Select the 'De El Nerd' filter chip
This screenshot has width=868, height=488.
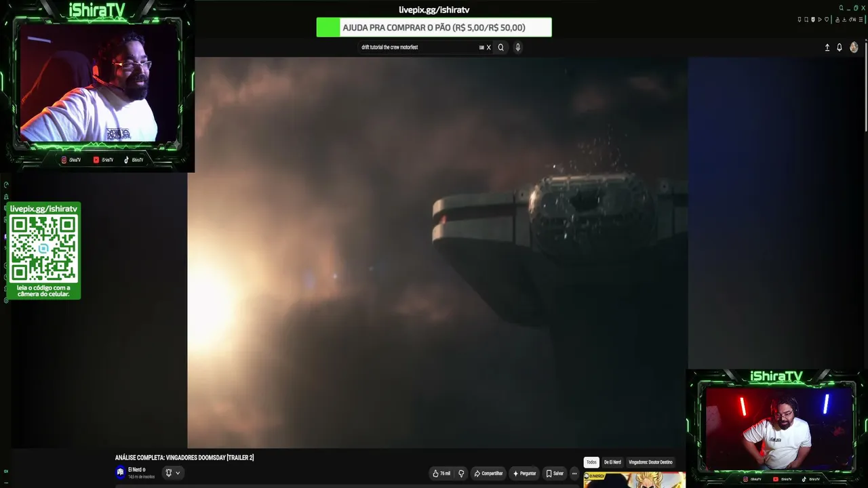[x=612, y=462]
